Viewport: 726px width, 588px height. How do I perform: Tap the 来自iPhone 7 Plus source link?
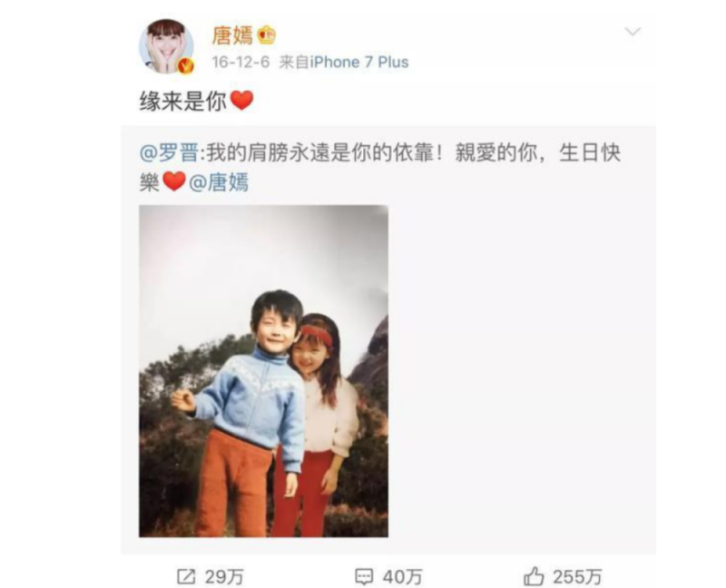344,63
